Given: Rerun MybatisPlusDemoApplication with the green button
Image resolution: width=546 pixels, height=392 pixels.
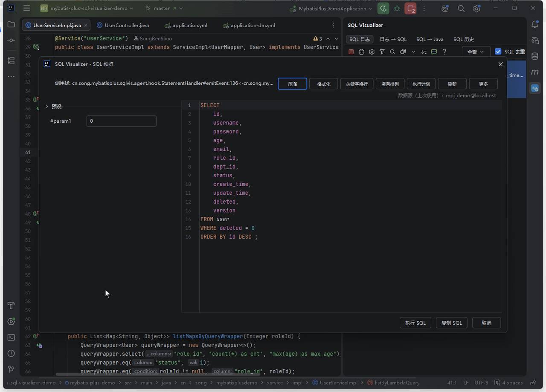Looking at the screenshot, I should point(383,9).
